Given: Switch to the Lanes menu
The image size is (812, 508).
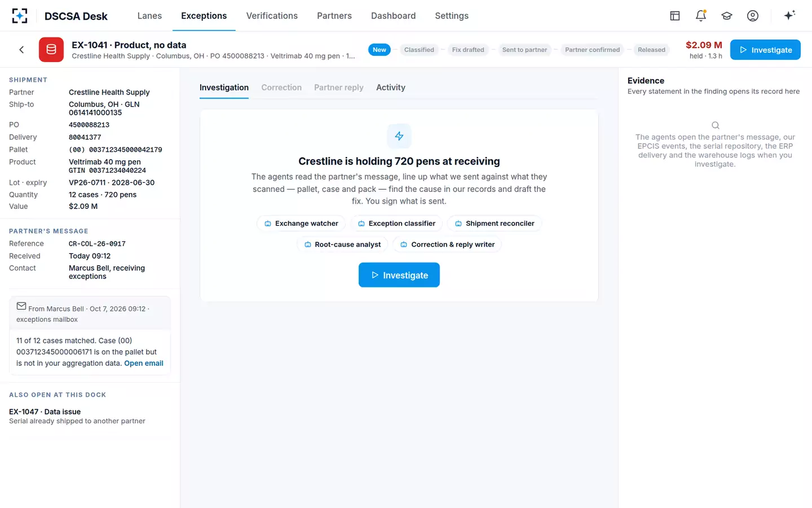Looking at the screenshot, I should point(149,16).
